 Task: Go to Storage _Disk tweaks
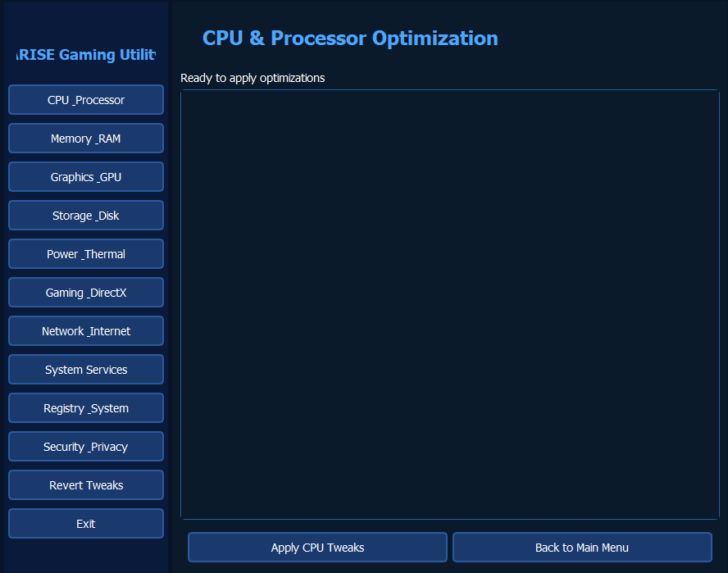point(86,216)
